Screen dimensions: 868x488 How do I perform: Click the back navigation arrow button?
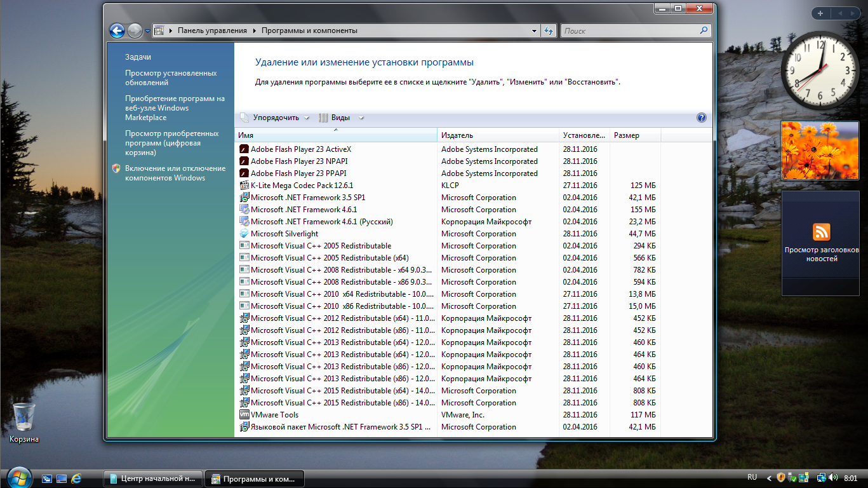tap(117, 30)
